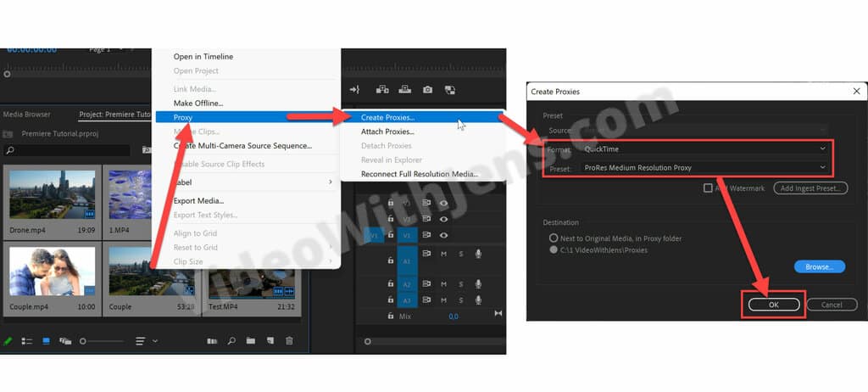Click the Export Frame camera icon
Viewport: 868px width, 392px height.
[x=427, y=89]
